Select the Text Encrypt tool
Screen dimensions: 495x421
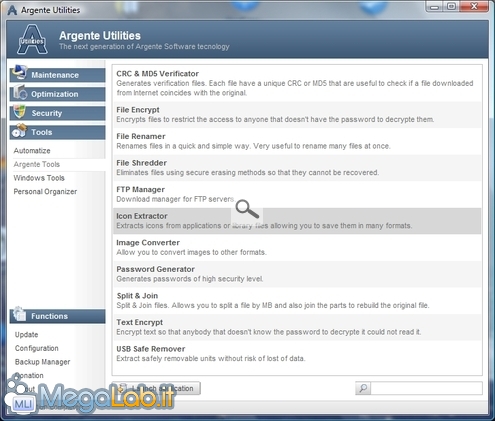point(297,327)
